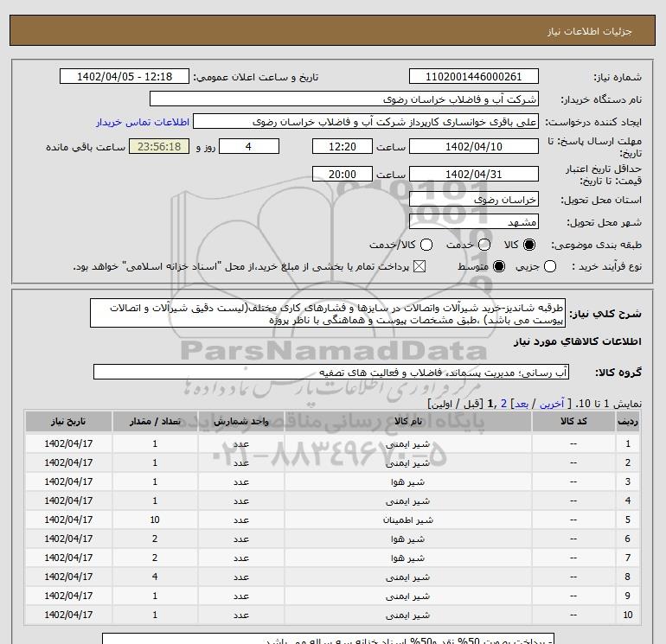666x644 pixels.
Task: Click the request creator name field
Action: coord(366,122)
